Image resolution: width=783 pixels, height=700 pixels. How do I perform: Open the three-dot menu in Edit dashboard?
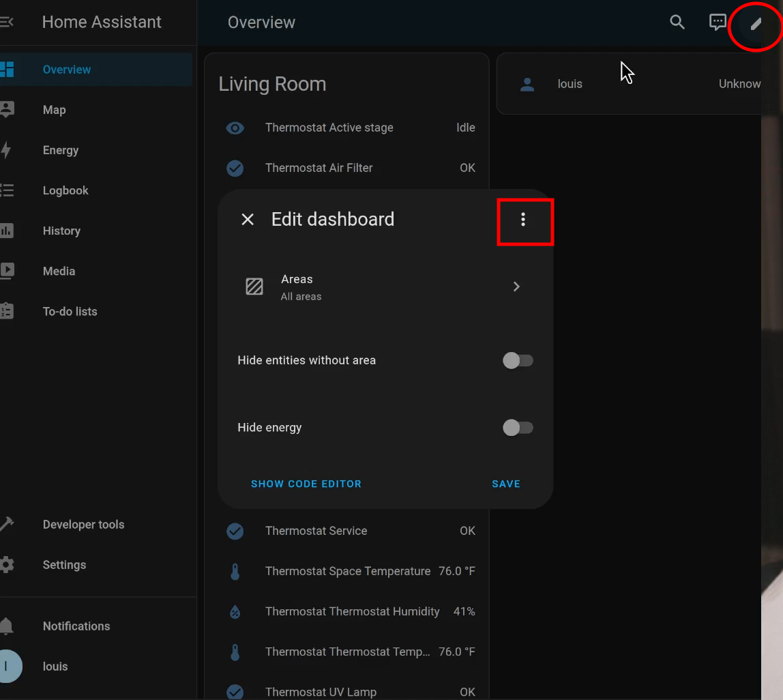pos(523,219)
